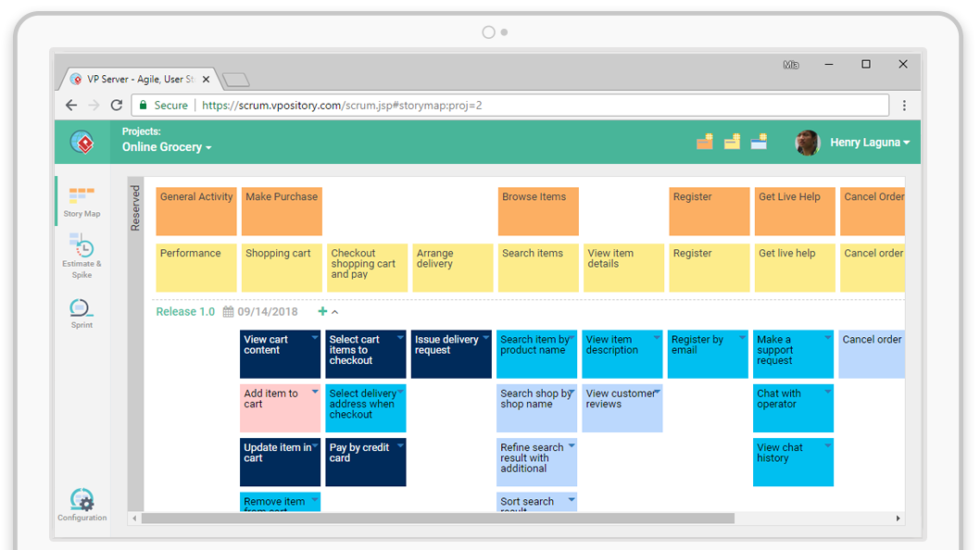Click the blue add story card icon
This screenshot has height=550, width=980.
point(759,142)
